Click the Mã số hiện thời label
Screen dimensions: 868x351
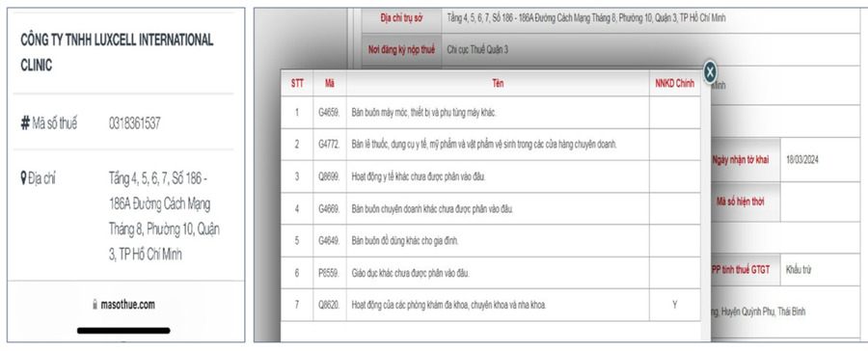pyautogui.click(x=740, y=202)
